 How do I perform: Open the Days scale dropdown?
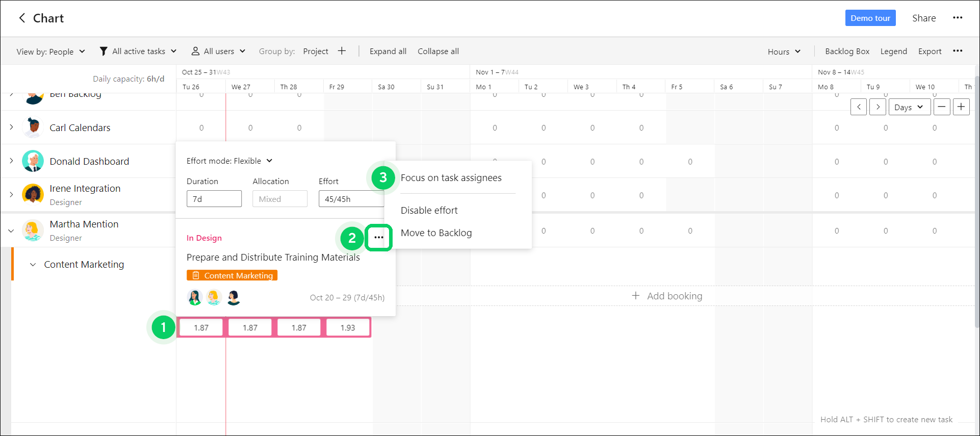point(909,107)
